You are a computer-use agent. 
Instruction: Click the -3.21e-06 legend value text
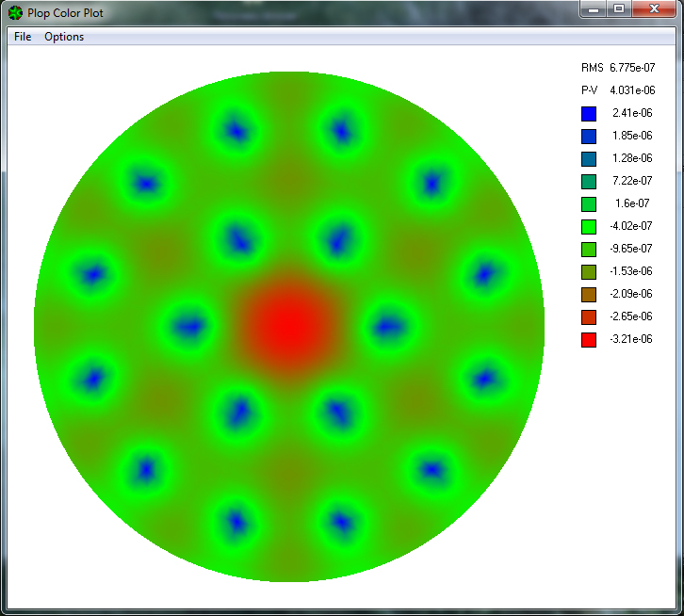pyautogui.click(x=631, y=339)
